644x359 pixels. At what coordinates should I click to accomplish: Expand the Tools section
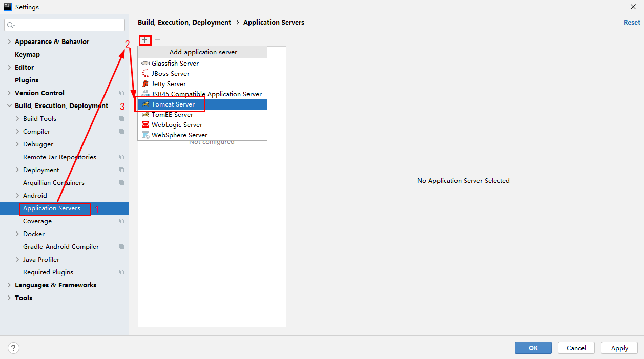(9, 298)
